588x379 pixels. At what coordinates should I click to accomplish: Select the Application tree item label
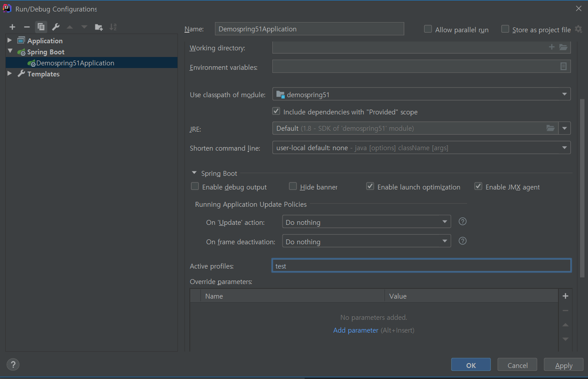point(45,41)
